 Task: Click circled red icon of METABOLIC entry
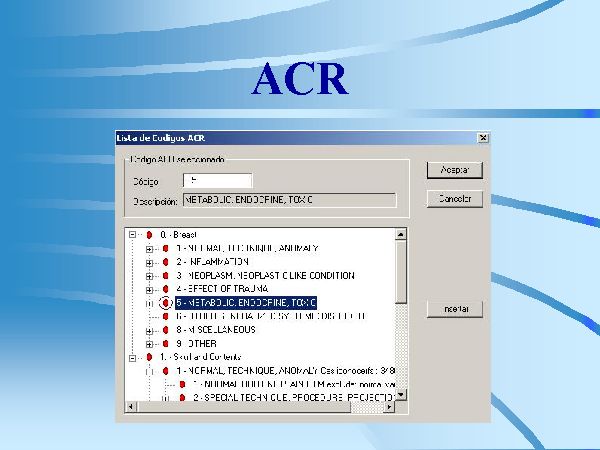tap(166, 302)
